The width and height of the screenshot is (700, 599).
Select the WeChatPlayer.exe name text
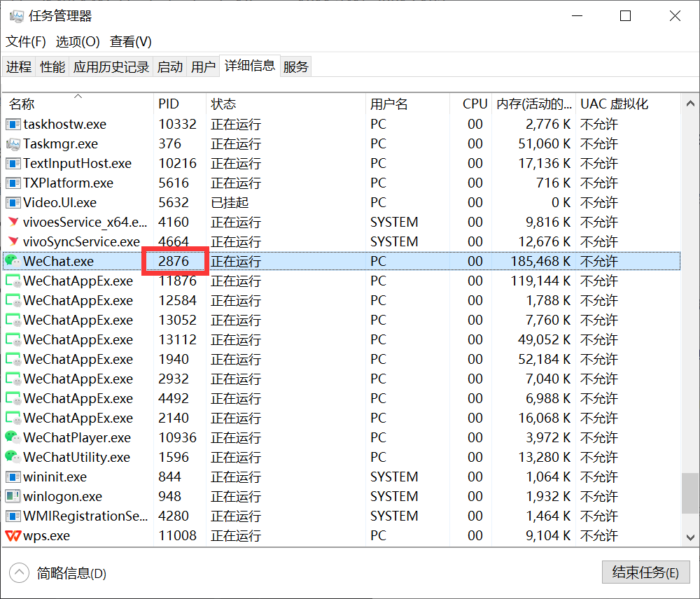(x=77, y=437)
